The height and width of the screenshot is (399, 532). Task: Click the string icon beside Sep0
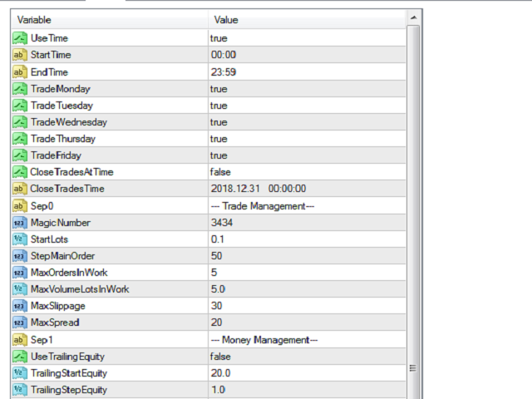point(20,206)
